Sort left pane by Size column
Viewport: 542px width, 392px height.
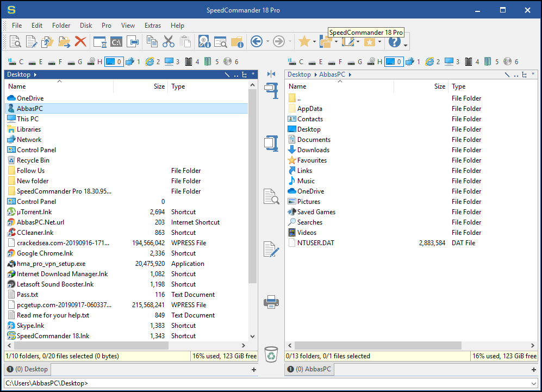[x=141, y=86]
